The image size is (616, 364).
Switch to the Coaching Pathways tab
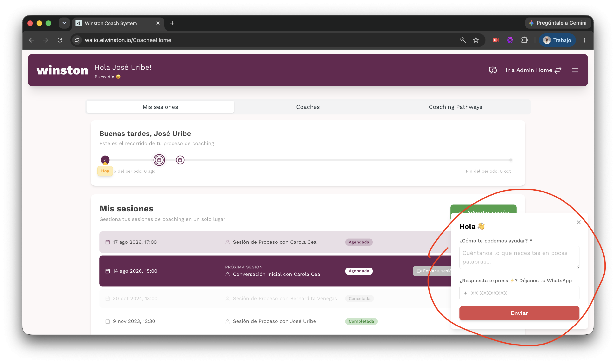(456, 107)
